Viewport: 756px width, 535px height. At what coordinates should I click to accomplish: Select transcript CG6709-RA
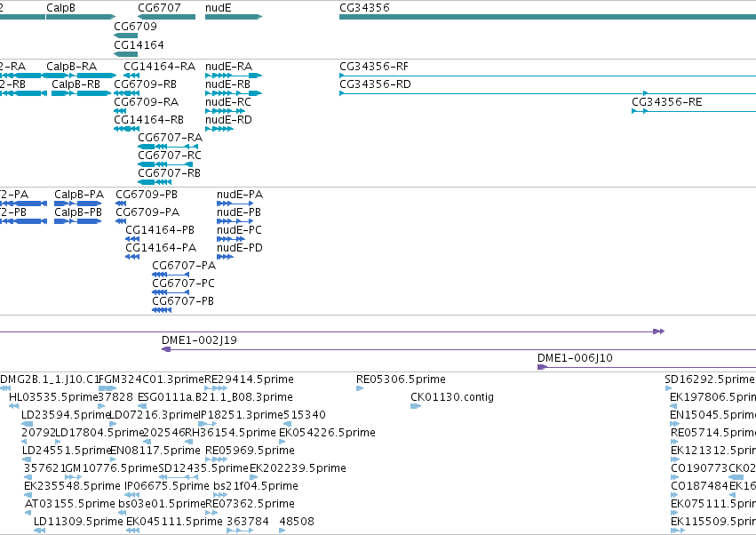[x=120, y=111]
